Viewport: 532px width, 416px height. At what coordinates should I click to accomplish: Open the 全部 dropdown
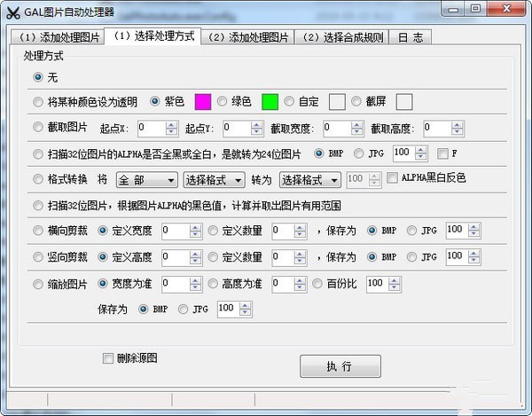(x=146, y=180)
